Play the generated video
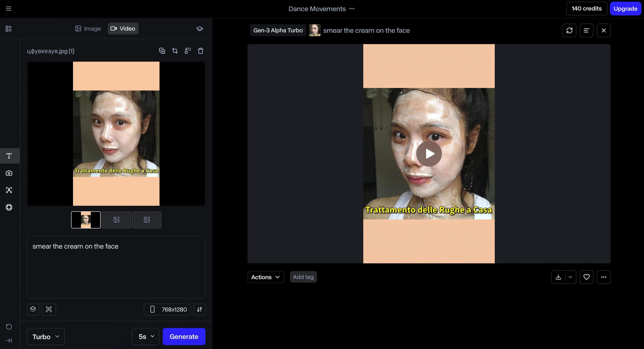Screen dimensions: 644x349 point(429,154)
